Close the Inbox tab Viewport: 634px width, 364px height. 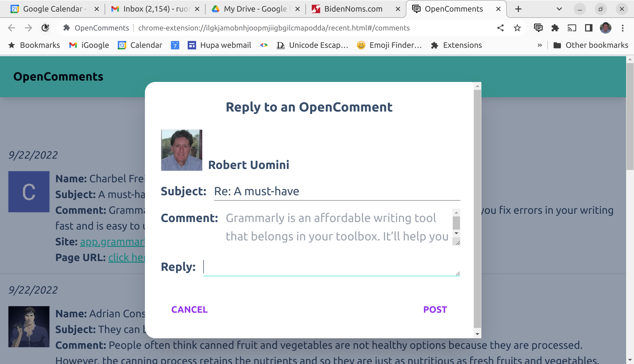click(197, 9)
